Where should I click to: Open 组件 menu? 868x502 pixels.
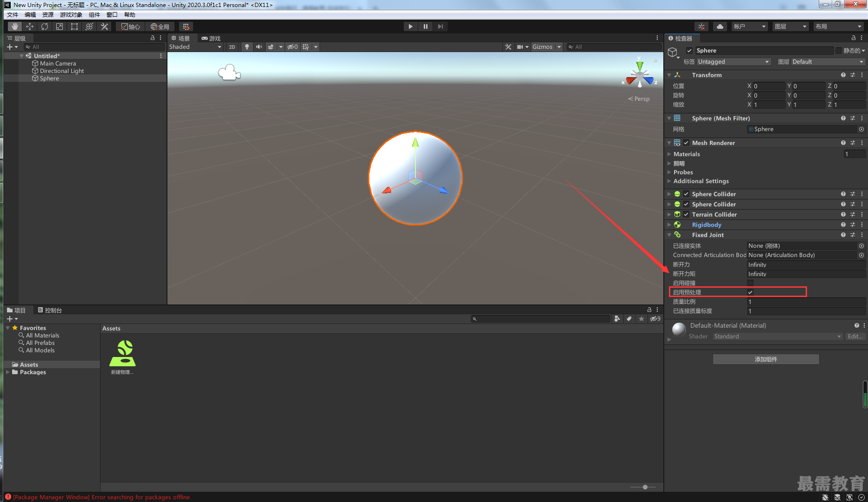click(94, 14)
